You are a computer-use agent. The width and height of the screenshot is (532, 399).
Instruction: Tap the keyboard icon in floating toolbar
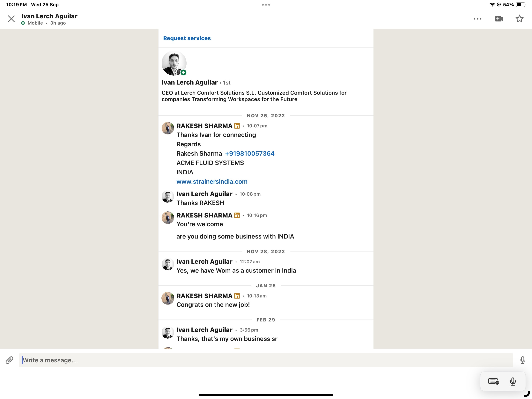point(493,381)
